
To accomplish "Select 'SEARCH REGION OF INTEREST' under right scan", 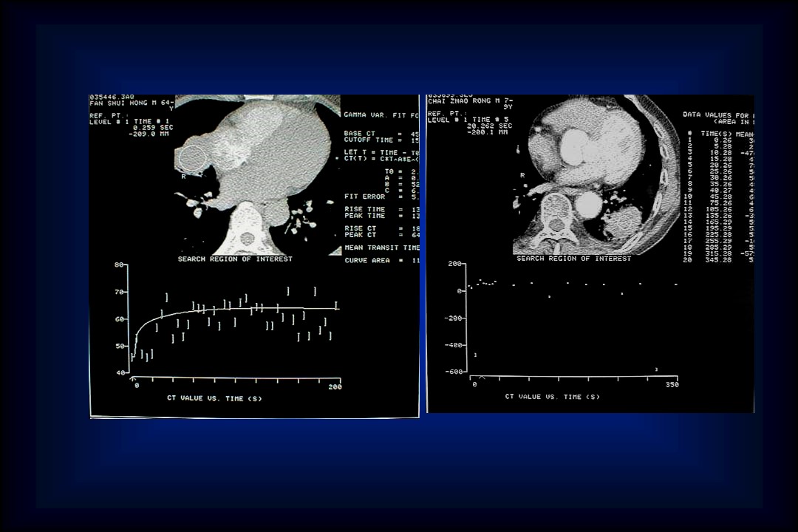I will click(x=573, y=259).
